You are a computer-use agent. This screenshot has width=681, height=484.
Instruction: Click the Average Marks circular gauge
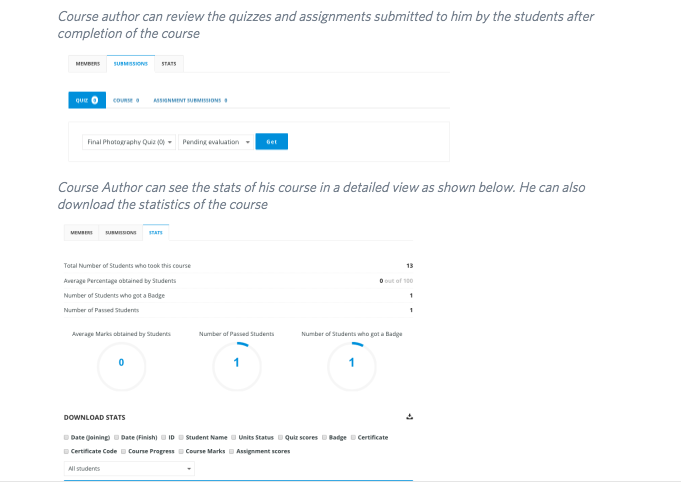pyautogui.click(x=121, y=366)
